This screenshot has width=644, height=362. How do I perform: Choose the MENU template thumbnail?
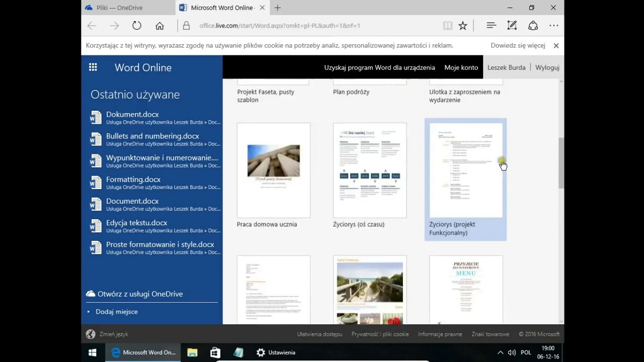click(x=466, y=290)
